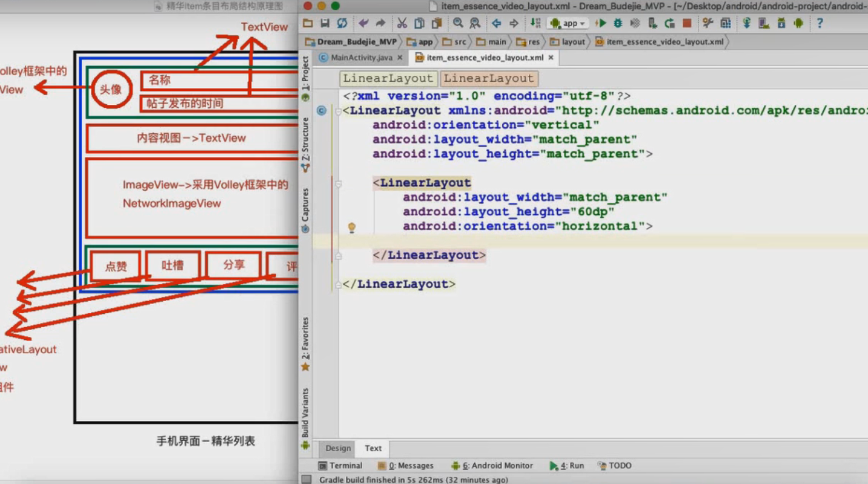Click the rerun/apply changes icon
Image resolution: width=868 pixels, height=484 pixels.
669,23
